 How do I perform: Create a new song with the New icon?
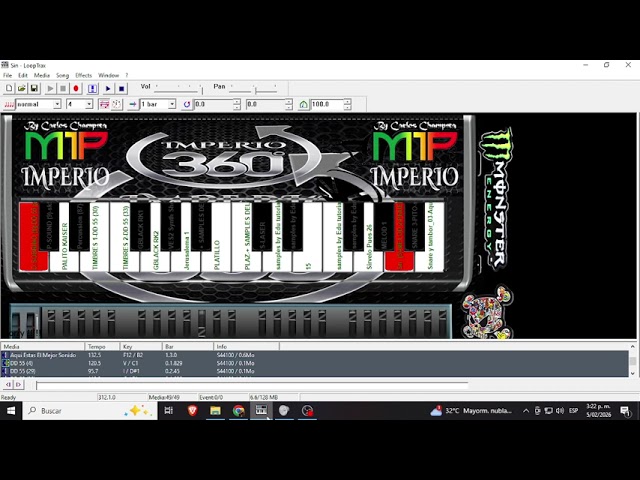pos(9,88)
